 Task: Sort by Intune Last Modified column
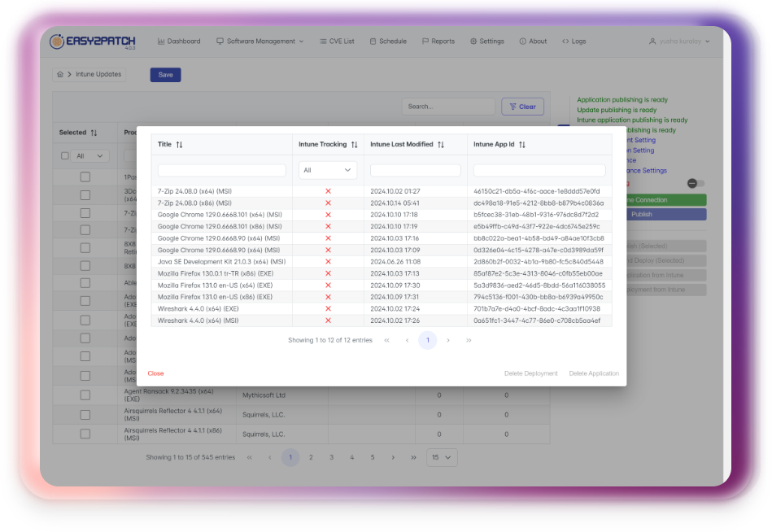click(440, 144)
